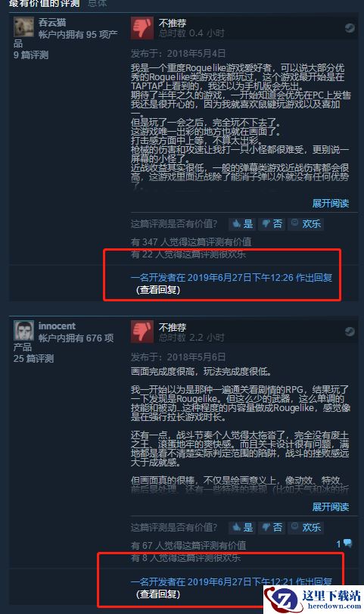364x614 pixels.
Task: Show developer reply dated 12:21 via 查看回复
Action: pyautogui.click(x=158, y=594)
